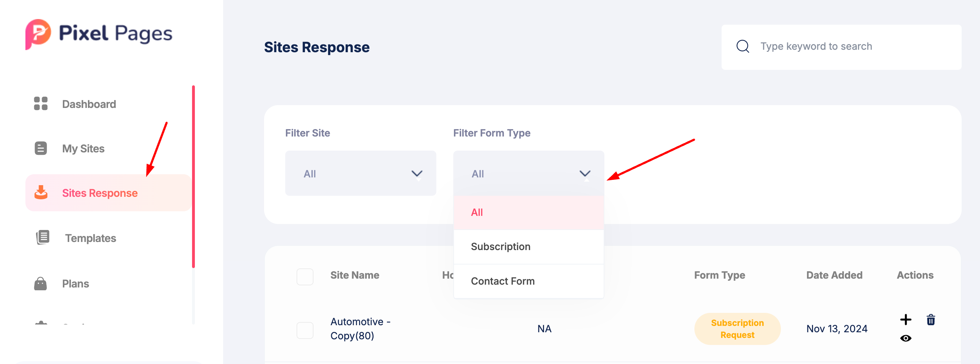Click the Filter Form Type label

pyautogui.click(x=491, y=133)
